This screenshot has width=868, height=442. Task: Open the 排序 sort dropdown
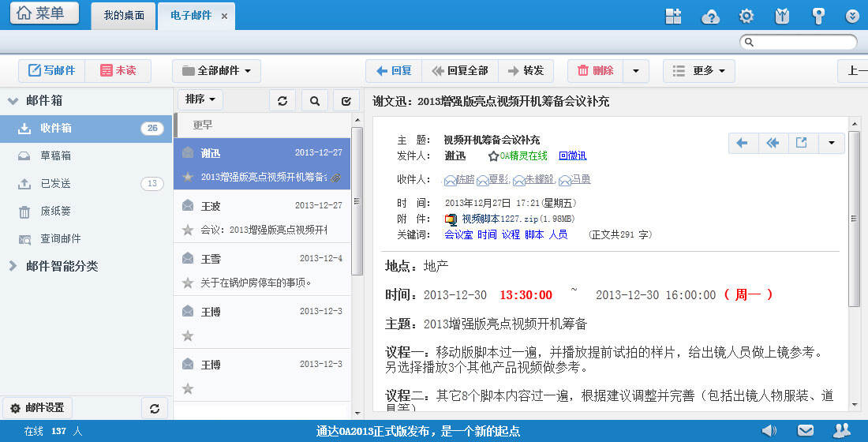tap(200, 99)
